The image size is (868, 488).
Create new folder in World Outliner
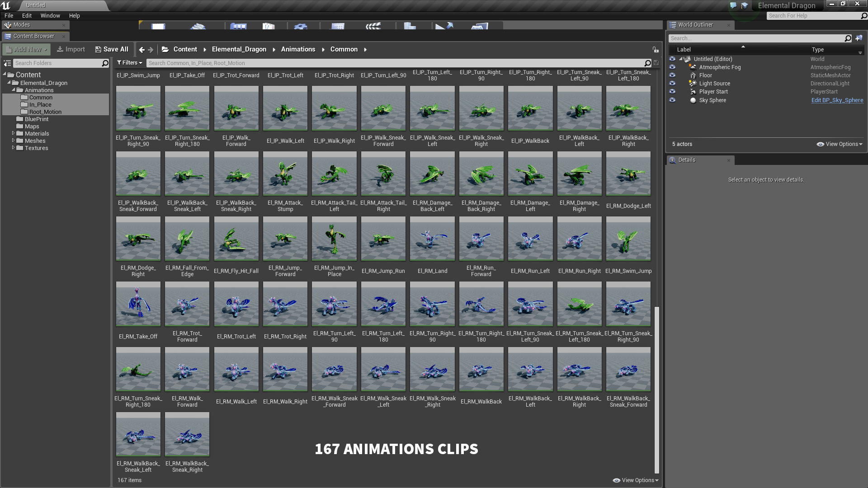[x=859, y=38]
